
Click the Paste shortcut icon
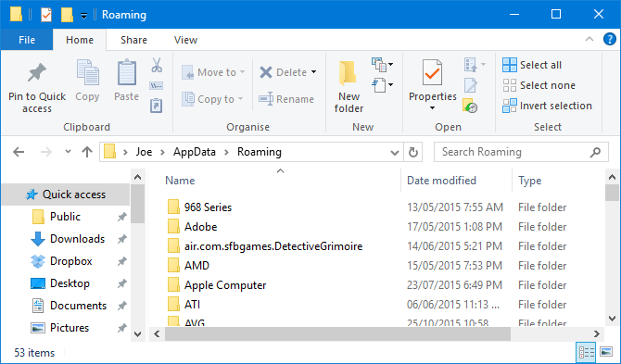point(157,106)
